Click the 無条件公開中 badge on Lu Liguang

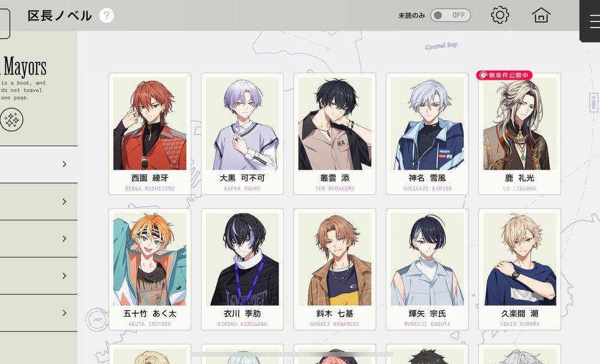[504, 76]
